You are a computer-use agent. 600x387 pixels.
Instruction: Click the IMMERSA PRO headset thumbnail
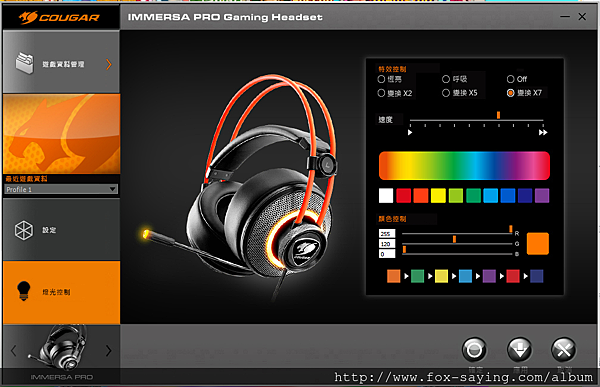point(61,348)
